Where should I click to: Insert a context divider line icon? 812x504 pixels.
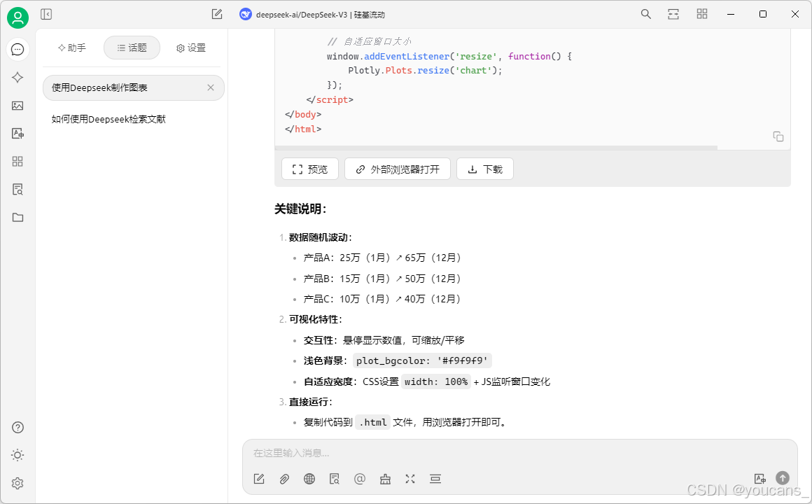click(435, 479)
